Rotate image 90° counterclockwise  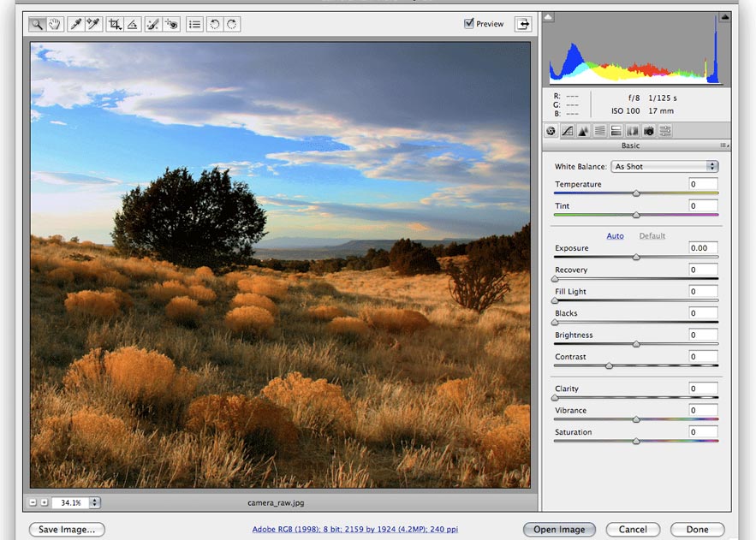(x=214, y=25)
